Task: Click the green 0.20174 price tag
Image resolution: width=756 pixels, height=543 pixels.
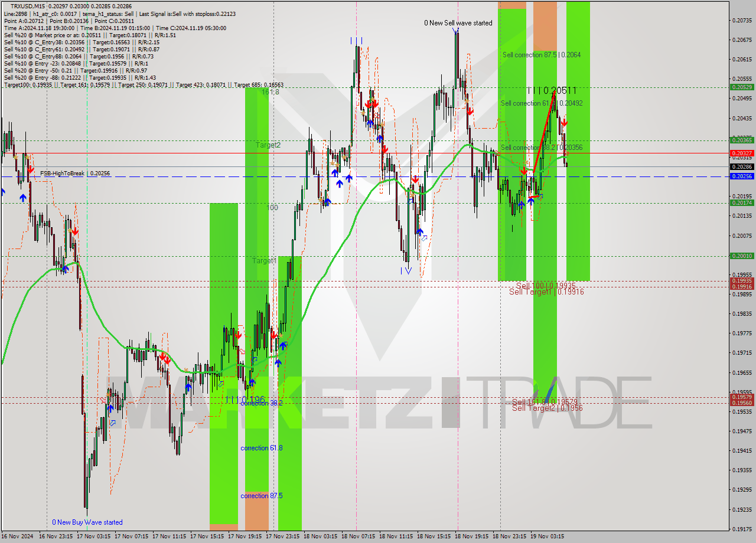Action: coord(742,202)
